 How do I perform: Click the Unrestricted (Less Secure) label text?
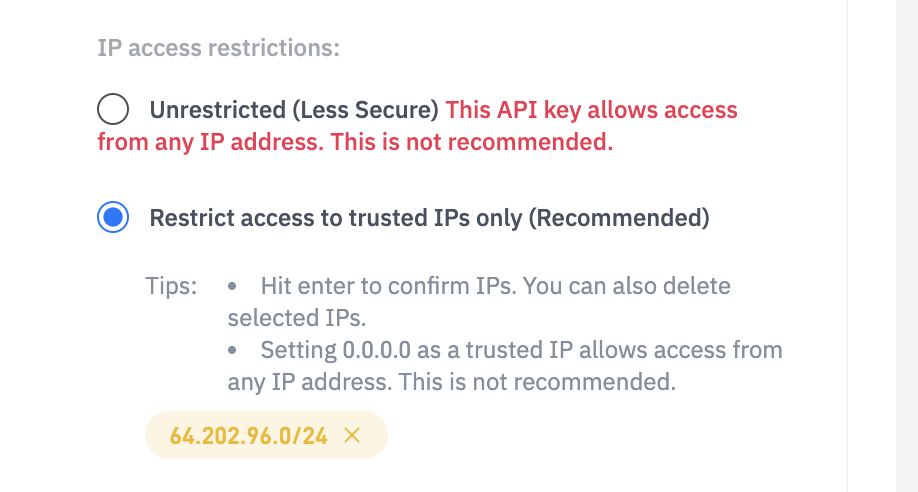[294, 110]
